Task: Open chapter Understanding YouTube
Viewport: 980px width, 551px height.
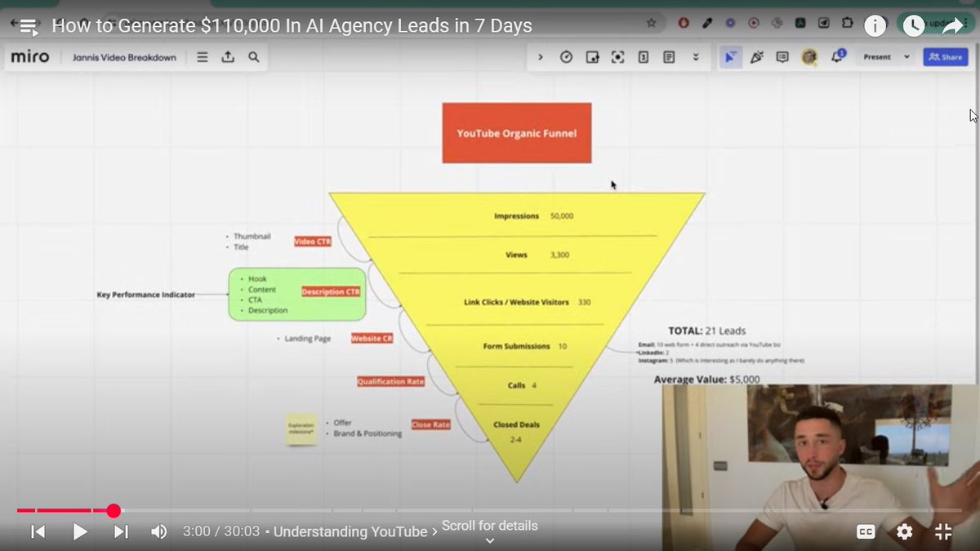Action: [x=354, y=531]
